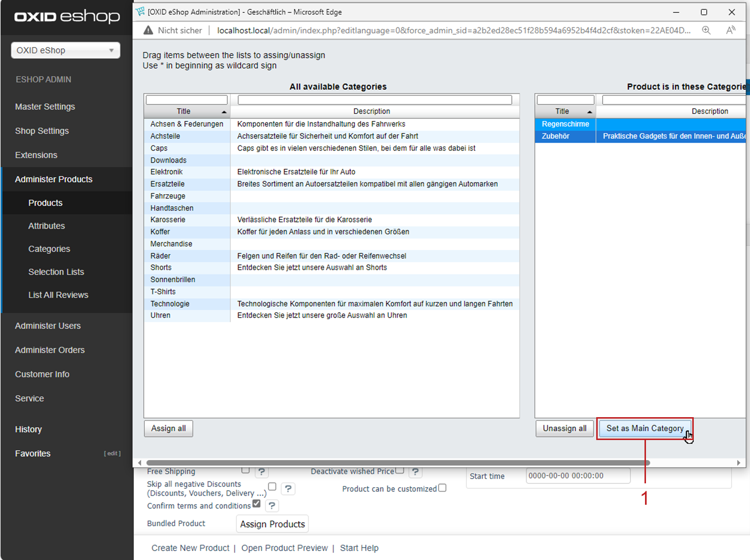This screenshot has width=750, height=560.
Task: Click the Favorites edit link
Action: pos(112,453)
